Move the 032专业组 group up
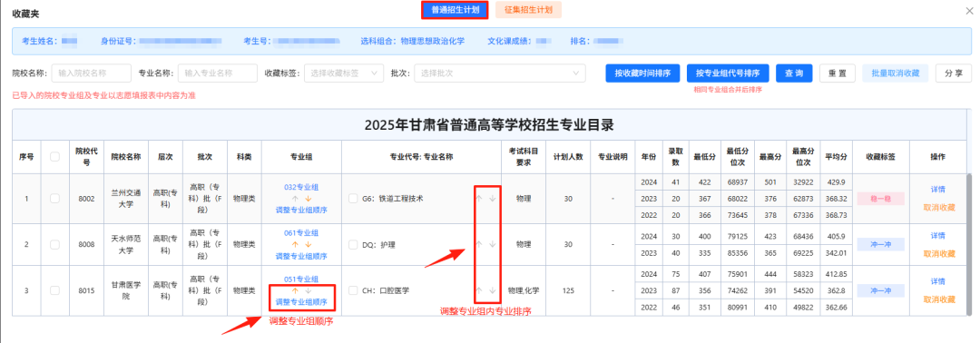This screenshot has height=343, width=980. 295,198
